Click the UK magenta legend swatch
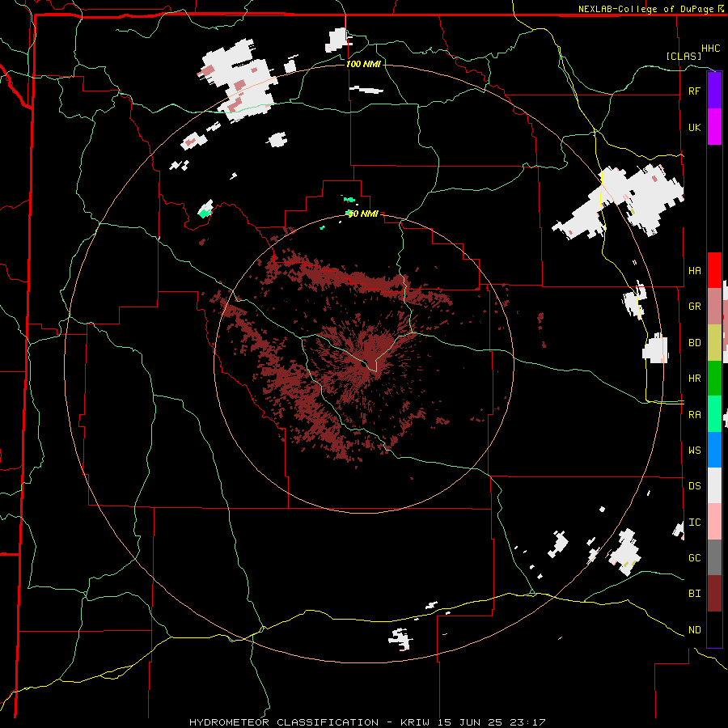 (x=714, y=127)
